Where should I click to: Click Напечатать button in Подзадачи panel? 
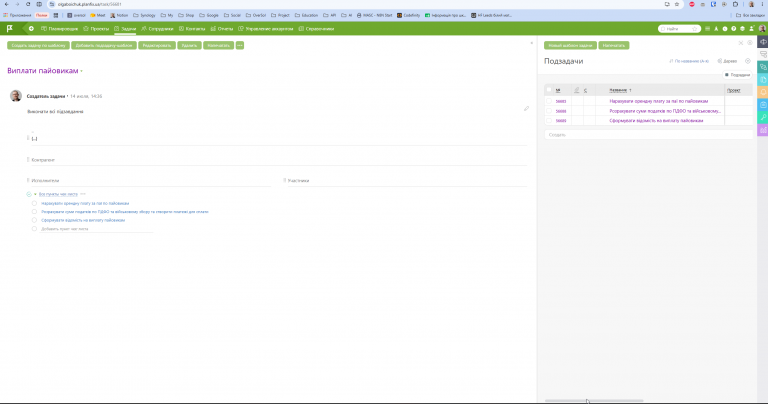pyautogui.click(x=614, y=46)
